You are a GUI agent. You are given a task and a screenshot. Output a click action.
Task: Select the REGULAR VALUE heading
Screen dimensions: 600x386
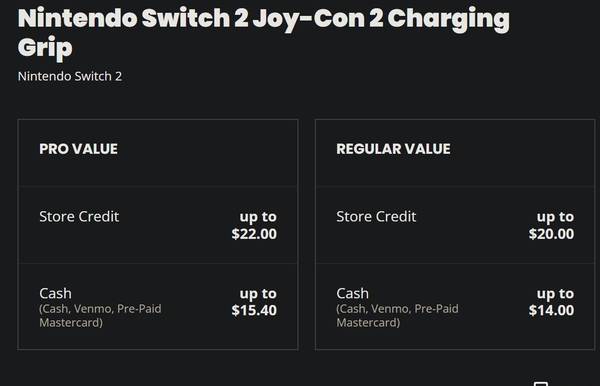393,149
